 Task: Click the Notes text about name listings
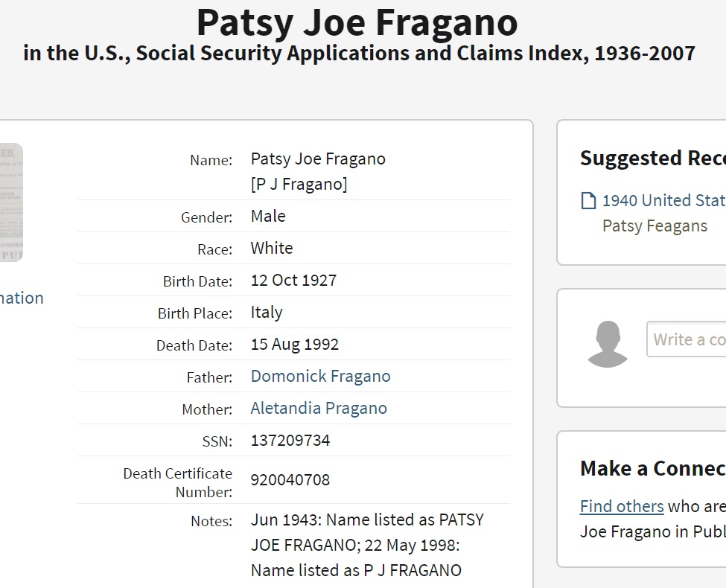click(x=367, y=545)
